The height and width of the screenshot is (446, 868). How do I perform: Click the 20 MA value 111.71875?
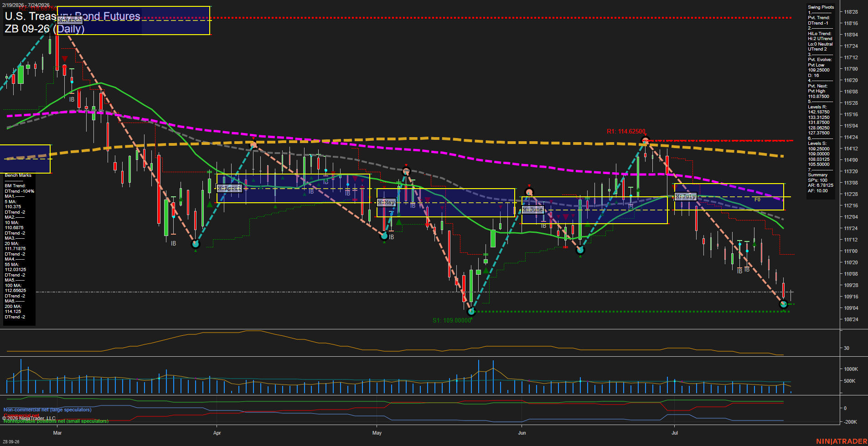[15, 249]
